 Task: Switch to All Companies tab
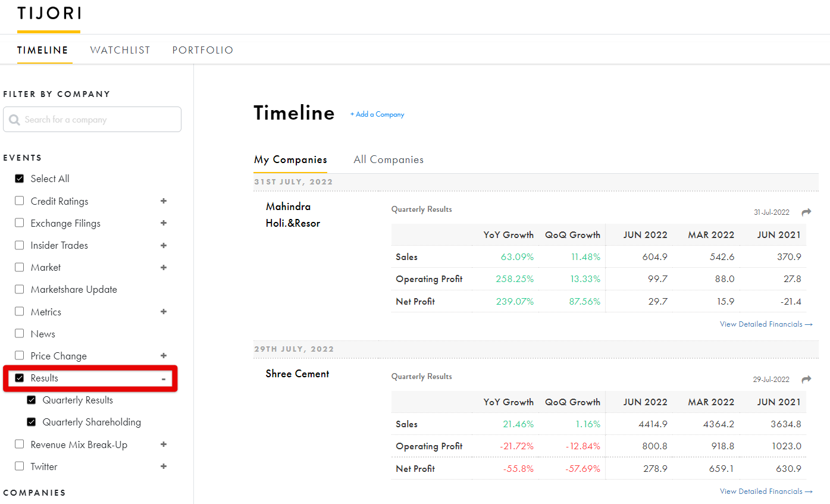coord(389,159)
